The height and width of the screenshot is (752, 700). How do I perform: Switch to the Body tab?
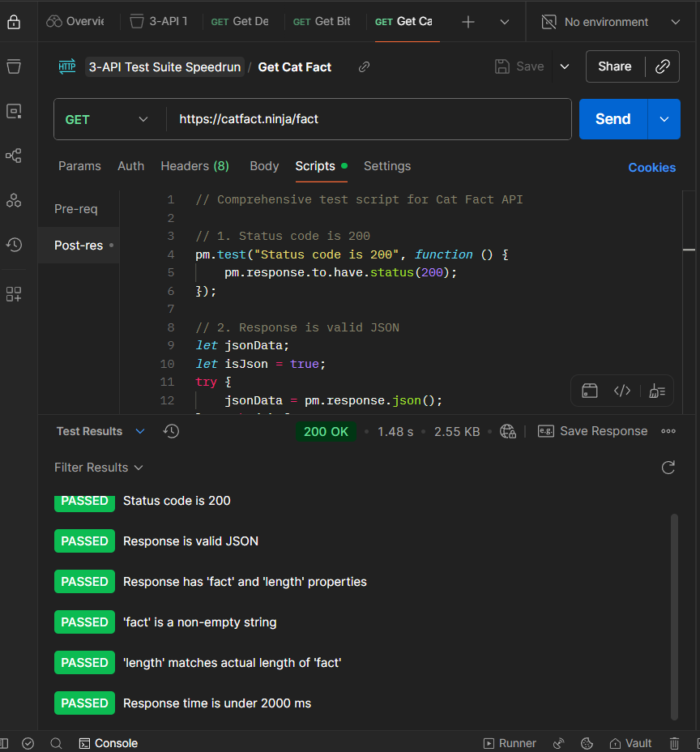pos(264,166)
